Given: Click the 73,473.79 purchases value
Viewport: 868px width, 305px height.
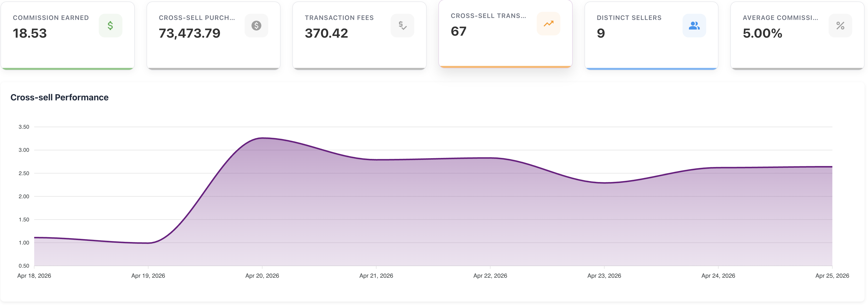Looking at the screenshot, I should pyautogui.click(x=189, y=33).
